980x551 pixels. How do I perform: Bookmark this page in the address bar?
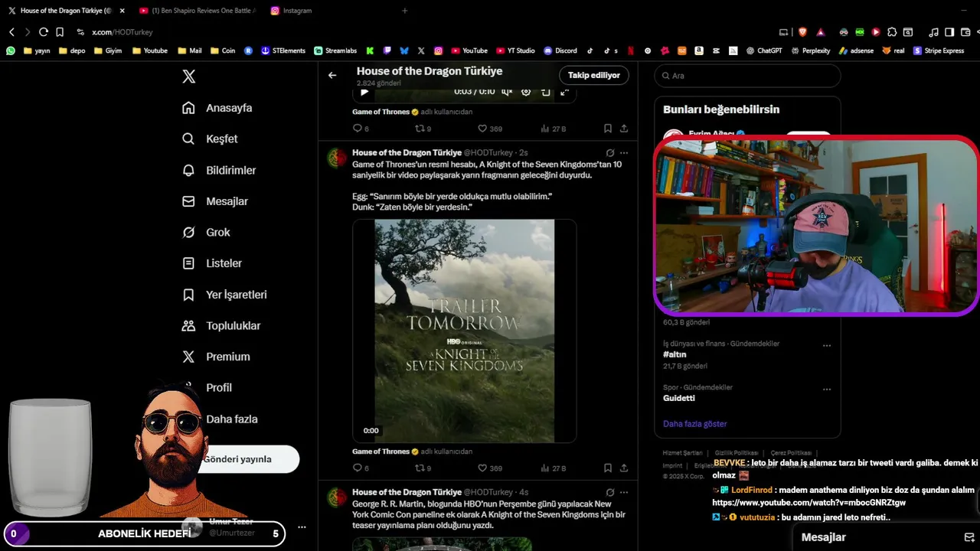60,32
